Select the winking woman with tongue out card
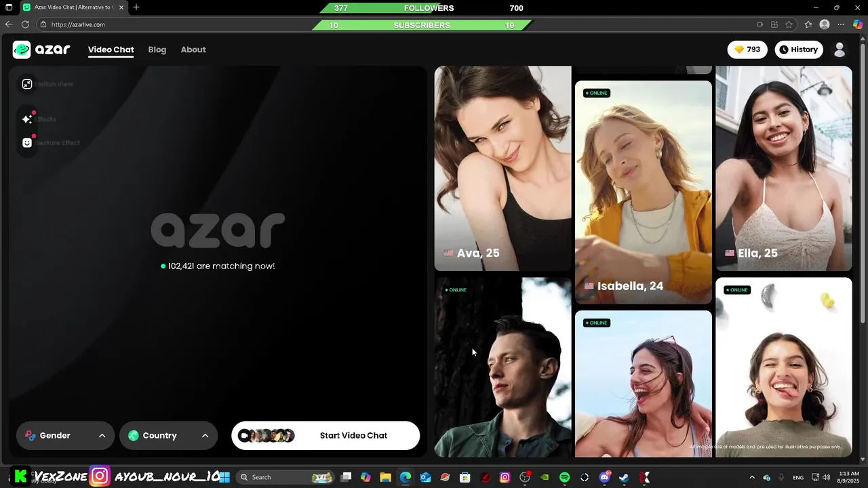Image resolution: width=868 pixels, height=488 pixels. [x=784, y=367]
